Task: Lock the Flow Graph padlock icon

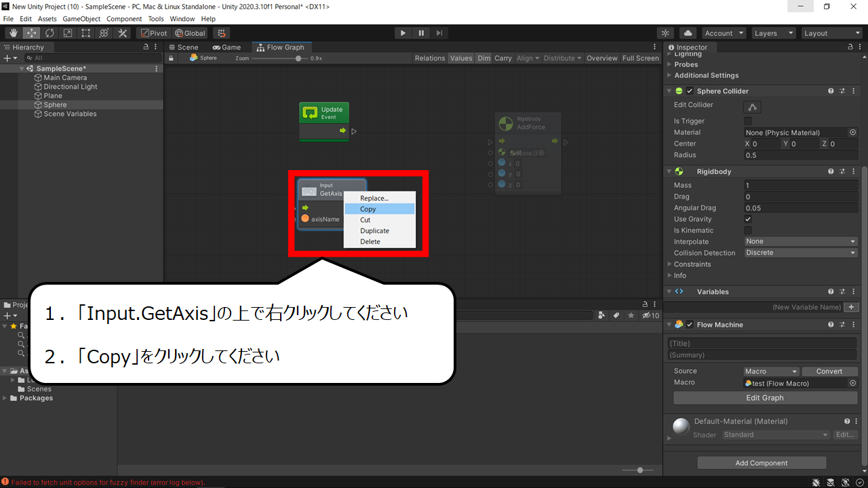Action: 172,58
